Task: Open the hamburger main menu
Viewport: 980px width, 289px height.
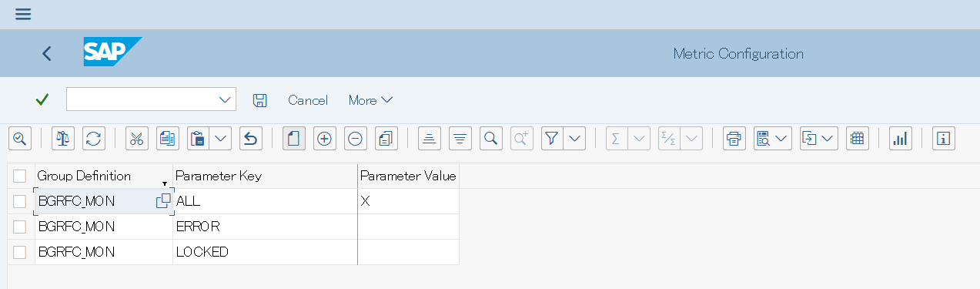Action: tap(23, 14)
